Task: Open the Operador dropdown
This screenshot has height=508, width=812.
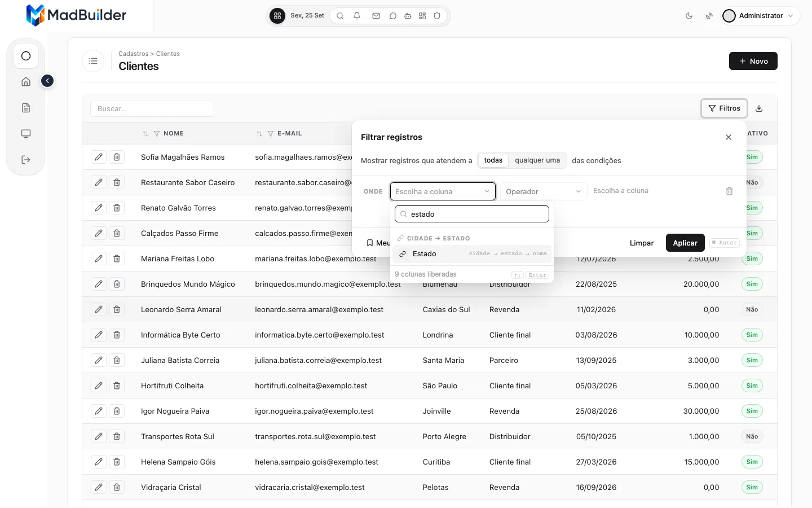Action: tap(544, 191)
